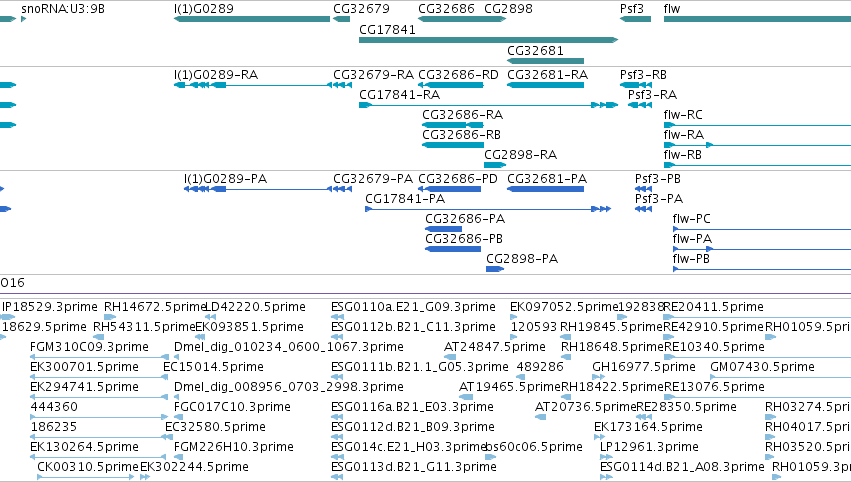Click the EC15014.5prime EST label
The width and height of the screenshot is (851, 482).
pos(213,367)
